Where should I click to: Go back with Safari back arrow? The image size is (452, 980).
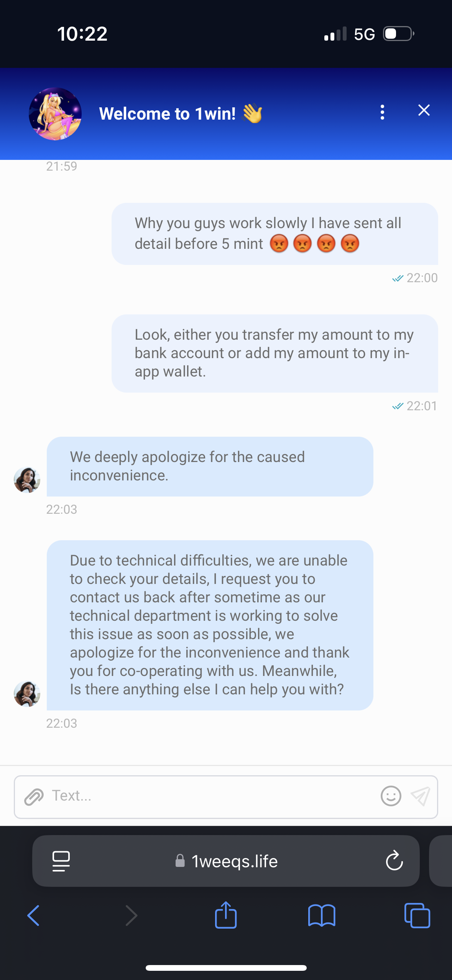pos(34,916)
